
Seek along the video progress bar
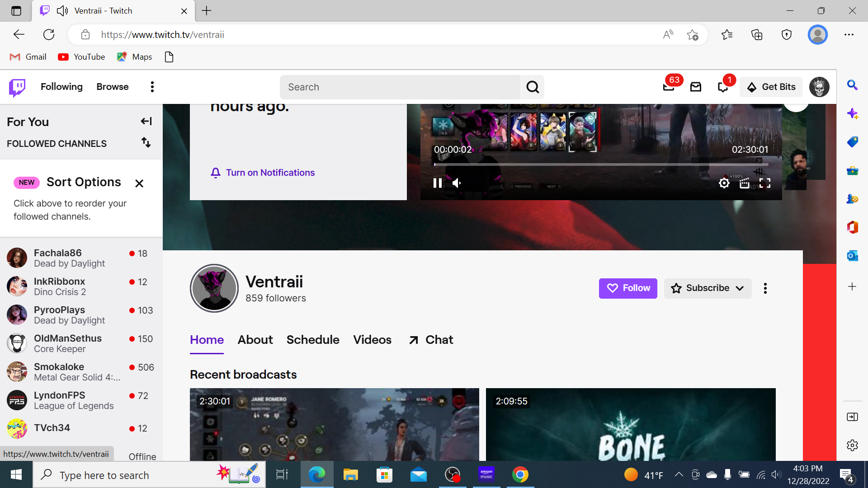601,164
